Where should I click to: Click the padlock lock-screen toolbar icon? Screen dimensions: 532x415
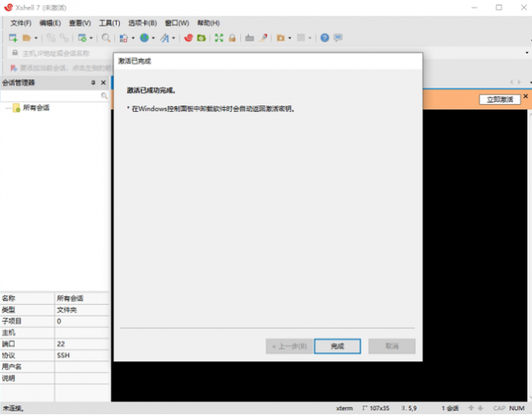click(232, 38)
